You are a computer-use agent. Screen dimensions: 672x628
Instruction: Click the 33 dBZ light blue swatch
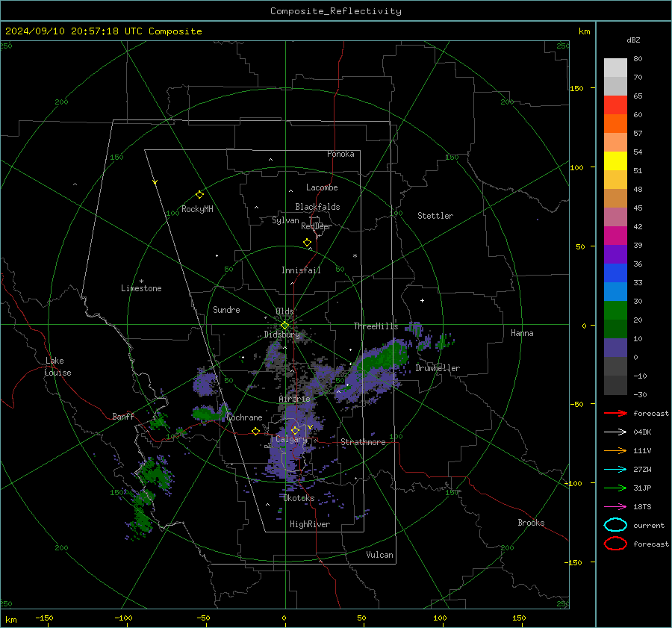pyautogui.click(x=615, y=291)
